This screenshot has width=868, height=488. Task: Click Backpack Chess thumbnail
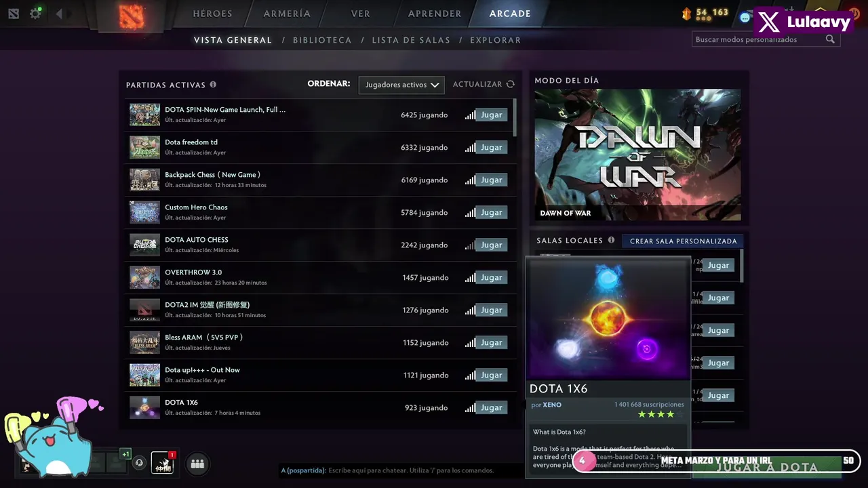click(144, 180)
